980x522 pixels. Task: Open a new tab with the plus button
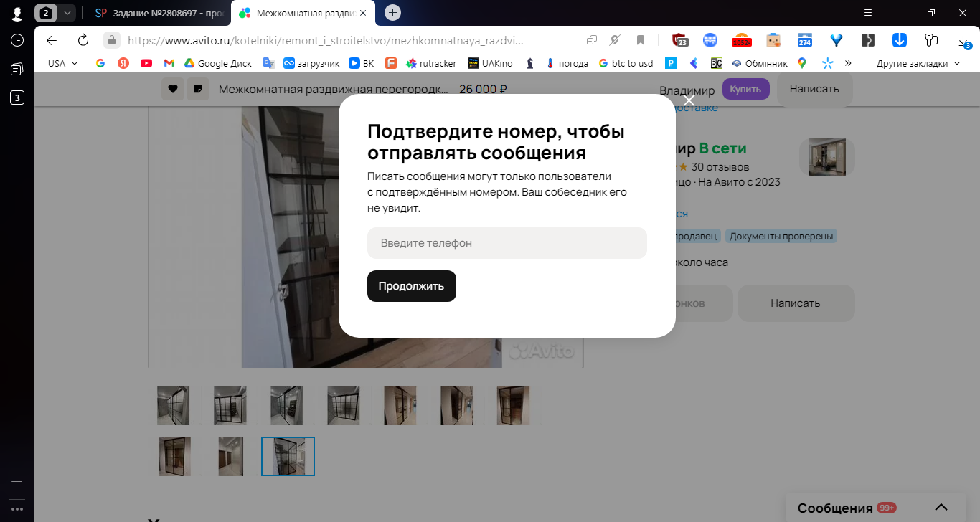(x=392, y=13)
